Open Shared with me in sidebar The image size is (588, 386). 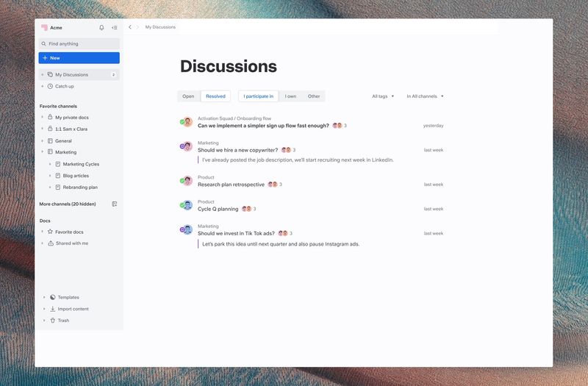tap(72, 243)
